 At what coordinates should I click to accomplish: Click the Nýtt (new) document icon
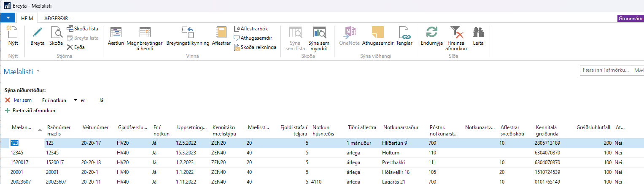coord(13,33)
